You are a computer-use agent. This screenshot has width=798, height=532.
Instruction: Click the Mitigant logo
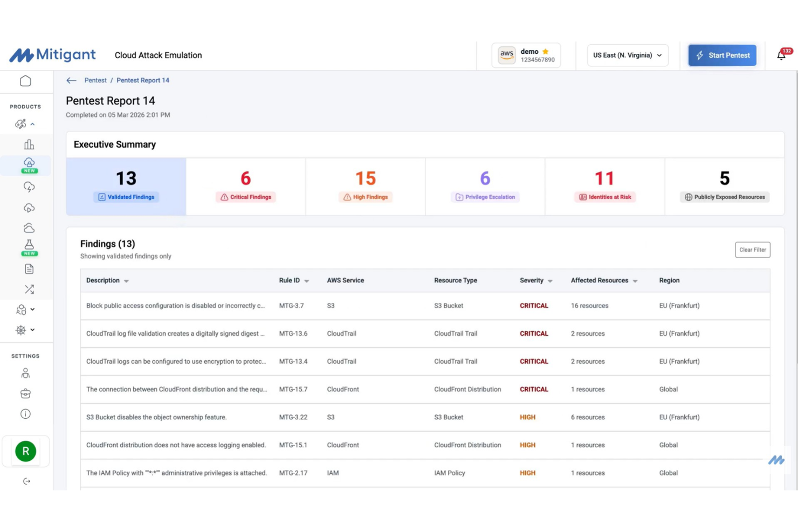pos(52,55)
